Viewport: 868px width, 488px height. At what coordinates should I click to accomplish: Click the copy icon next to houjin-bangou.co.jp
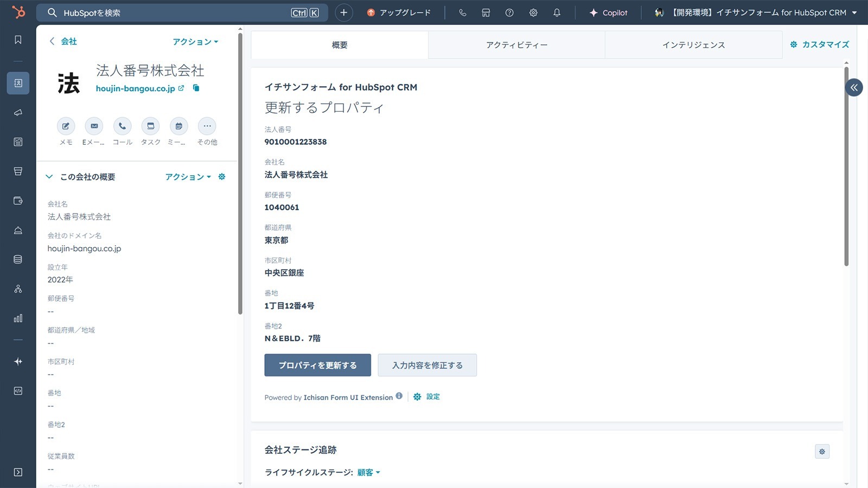(195, 88)
